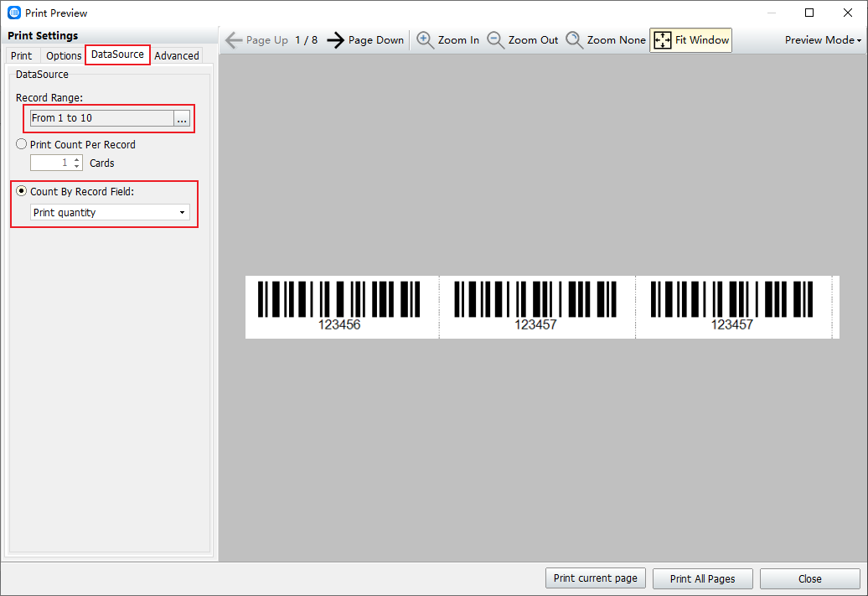Close the window with the title bar X
Image resolution: width=868 pixels, height=596 pixels.
click(x=848, y=13)
